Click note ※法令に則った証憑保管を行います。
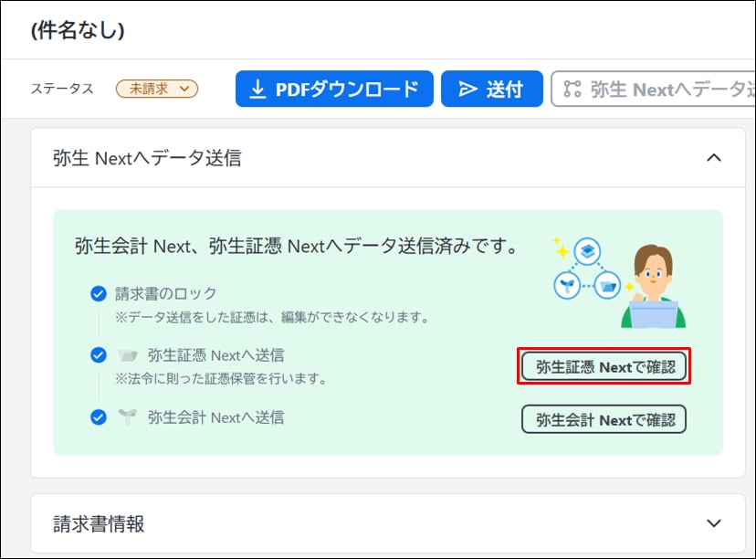Viewport: 756px width, 559px height. (221, 379)
